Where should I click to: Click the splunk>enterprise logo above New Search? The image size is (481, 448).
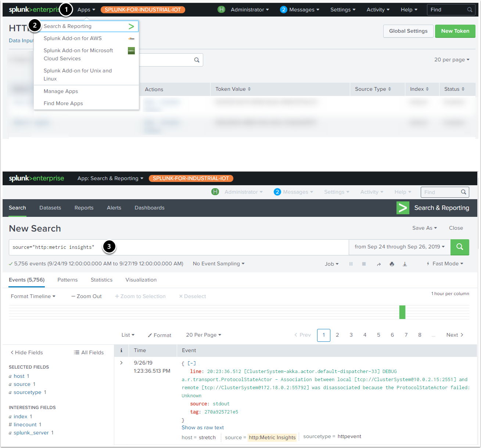point(36,178)
